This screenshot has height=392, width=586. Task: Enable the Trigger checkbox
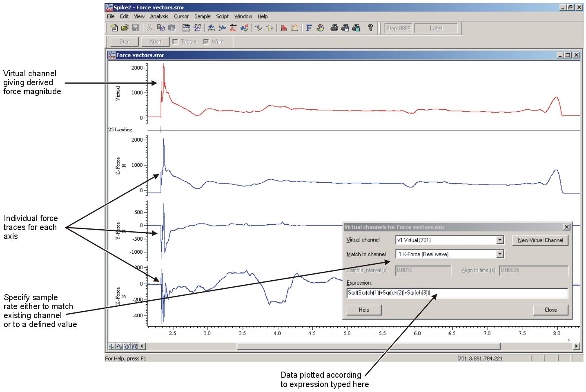click(x=175, y=41)
